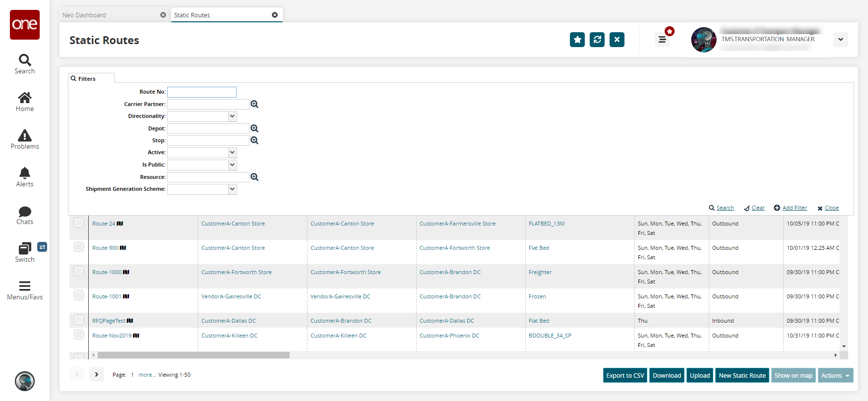
Task: Expand the Directionality dropdown
Action: [232, 116]
